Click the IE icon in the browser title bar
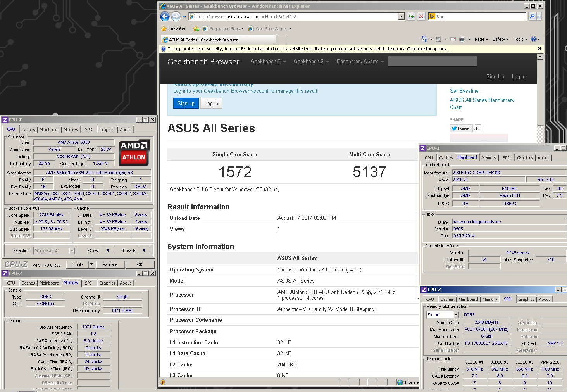The image size is (567, 392). [163, 6]
